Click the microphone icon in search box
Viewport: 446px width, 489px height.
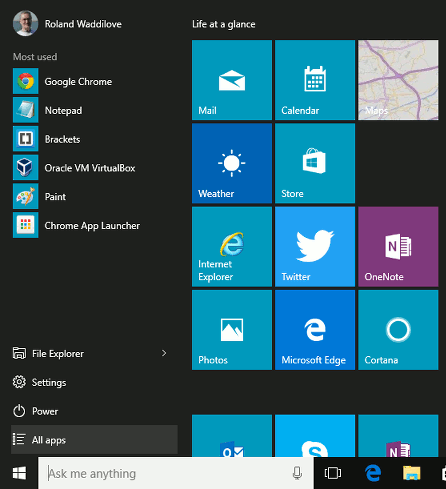297,473
